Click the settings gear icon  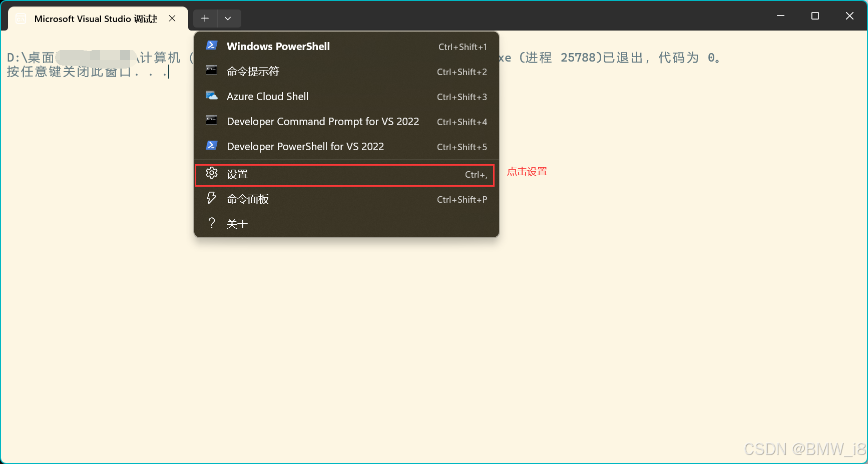(x=212, y=173)
